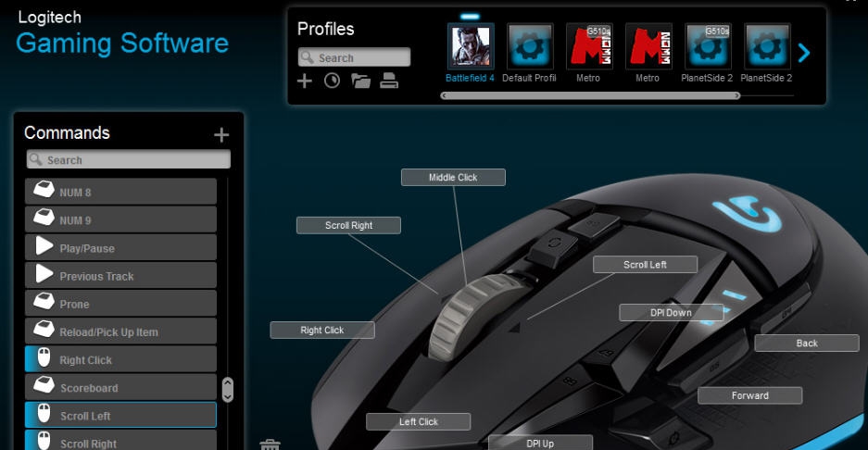Select the Prone command

click(x=120, y=304)
